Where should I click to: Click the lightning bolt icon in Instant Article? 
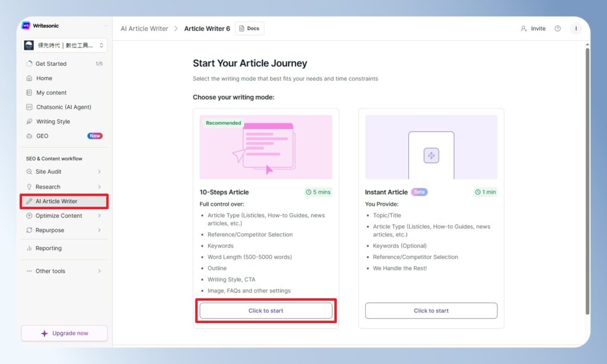[432, 156]
